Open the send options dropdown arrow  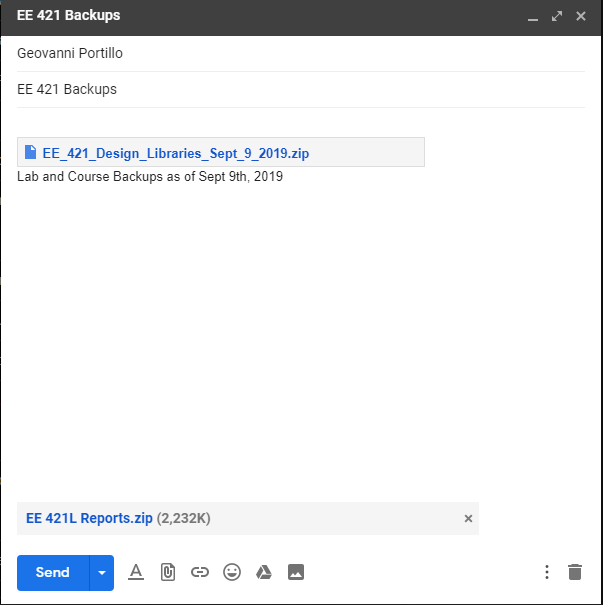click(x=102, y=573)
